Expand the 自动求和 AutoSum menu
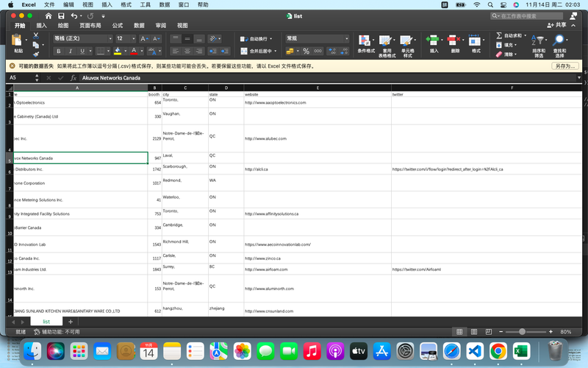This screenshot has height=368, width=588. pyautogui.click(x=525, y=35)
